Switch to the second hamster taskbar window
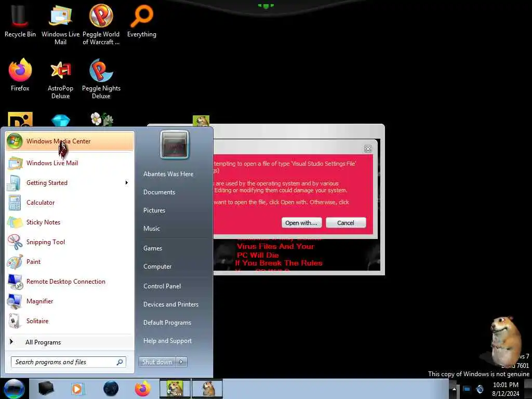This screenshot has width=532, height=399. [x=207, y=389]
